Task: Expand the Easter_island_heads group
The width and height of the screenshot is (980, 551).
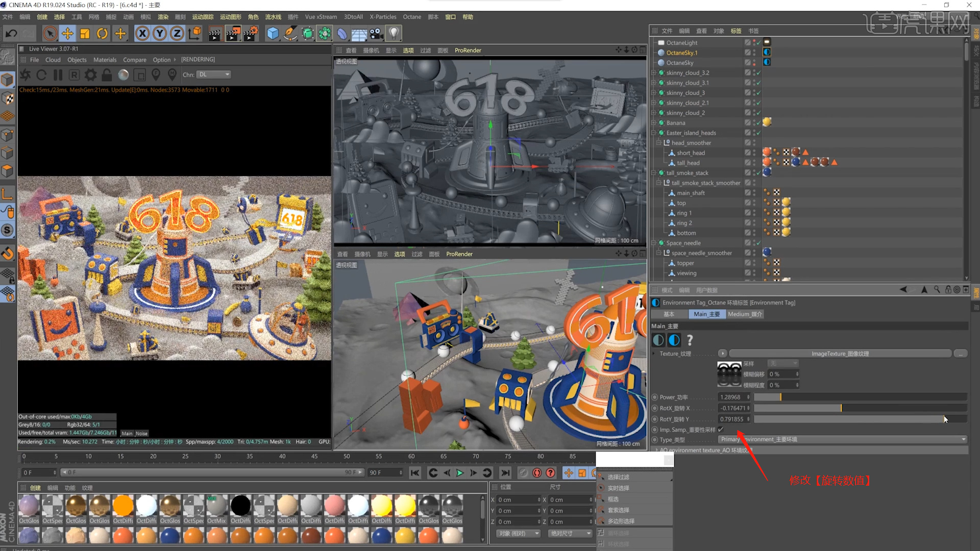Action: 654,133
